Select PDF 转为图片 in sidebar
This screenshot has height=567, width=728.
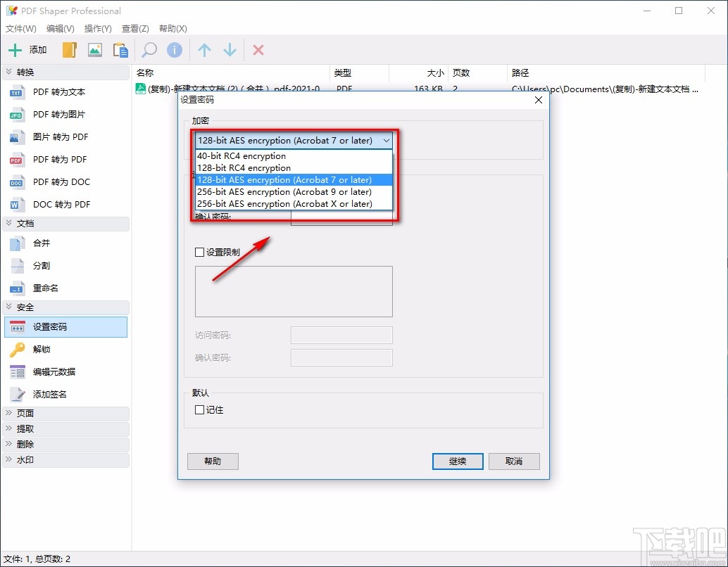[x=65, y=114]
